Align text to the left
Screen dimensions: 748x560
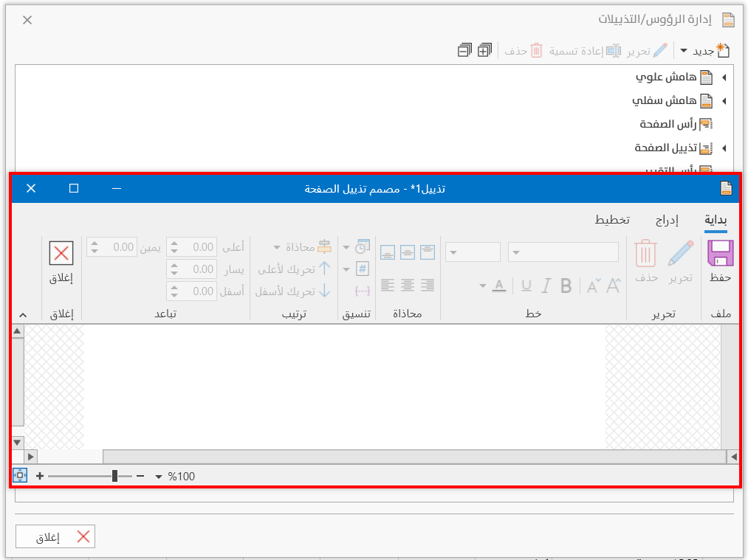[388, 285]
